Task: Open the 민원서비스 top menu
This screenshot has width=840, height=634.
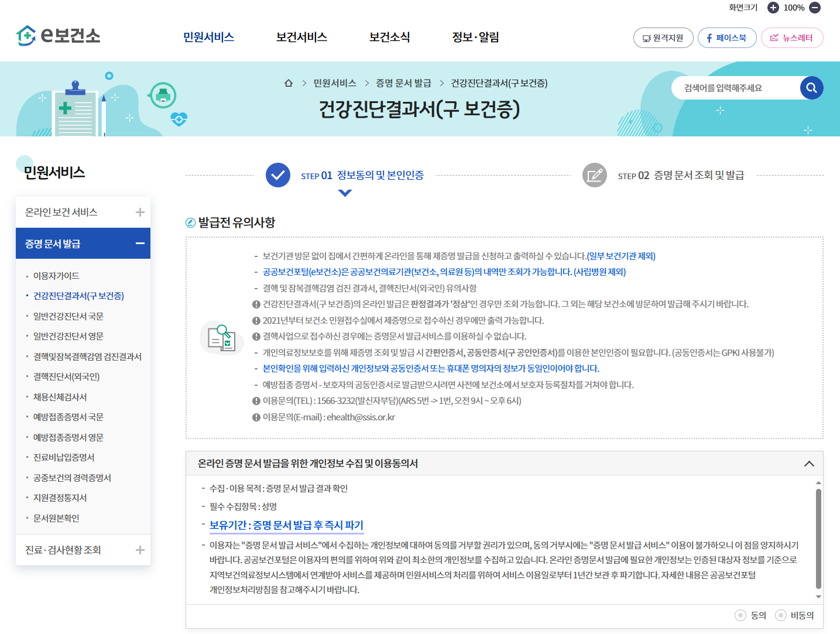Action: [208, 37]
